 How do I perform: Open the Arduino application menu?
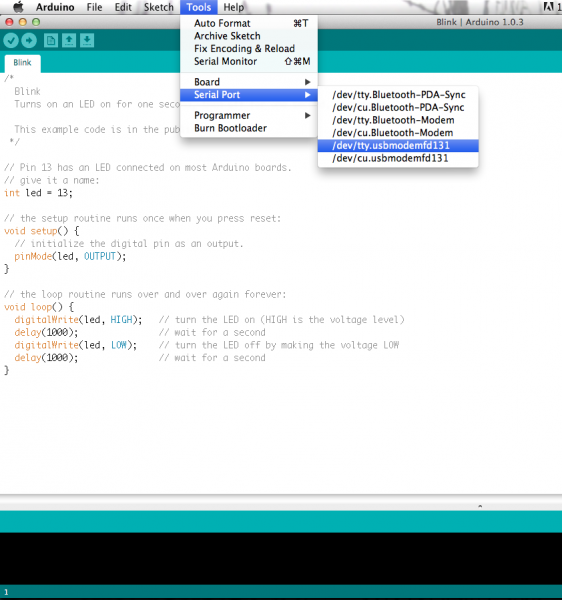tap(55, 7)
